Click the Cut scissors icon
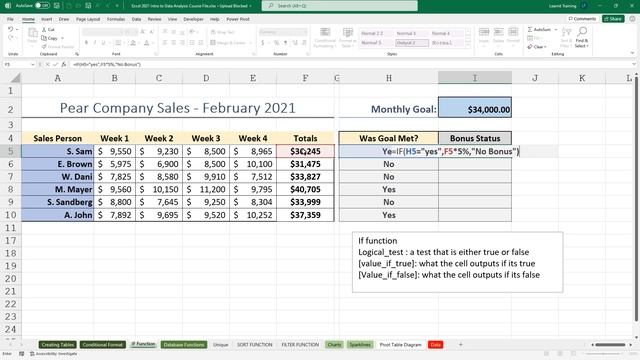The height and width of the screenshot is (360, 640). 44,30
